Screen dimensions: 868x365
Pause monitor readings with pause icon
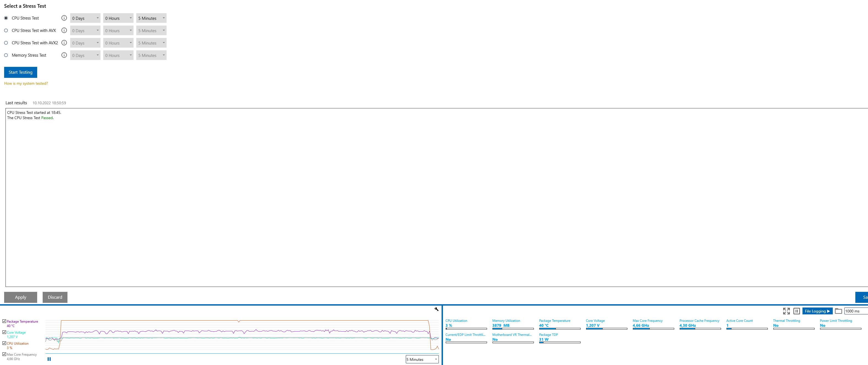pos(797,311)
